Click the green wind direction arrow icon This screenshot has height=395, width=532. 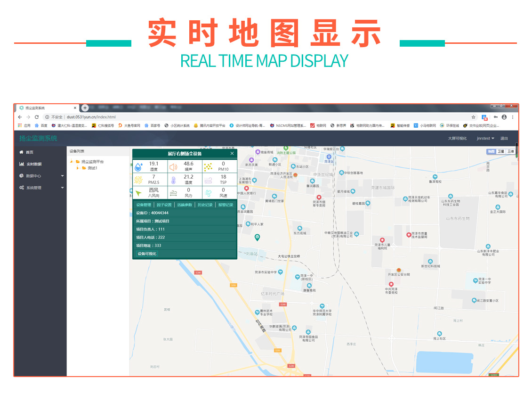pos(138,193)
